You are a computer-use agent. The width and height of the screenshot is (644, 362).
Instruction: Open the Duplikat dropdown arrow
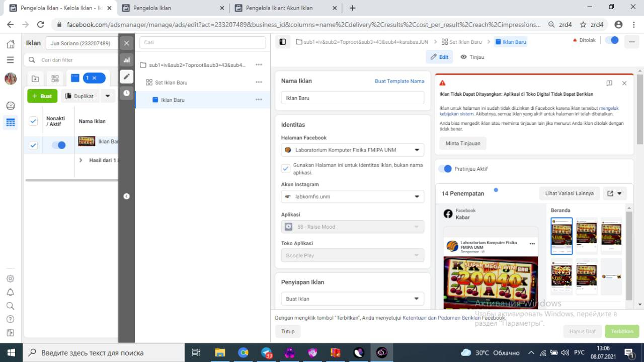point(108,96)
